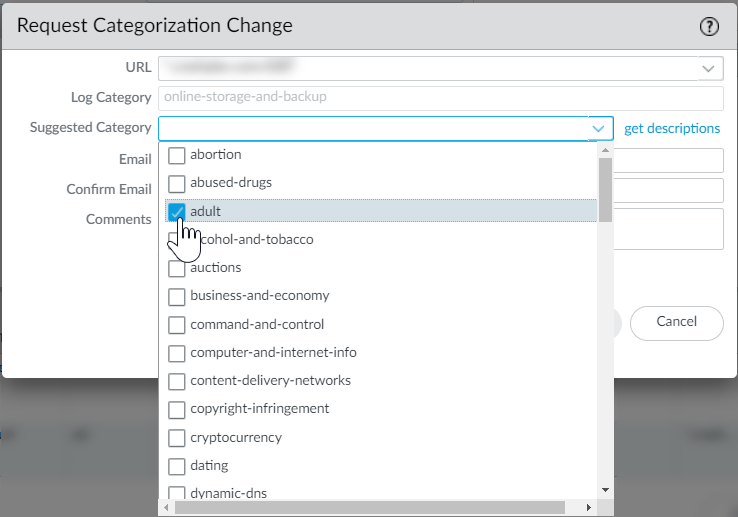Click the list's scroll down arrow
Image resolution: width=738 pixels, height=517 pixels.
[x=605, y=490]
